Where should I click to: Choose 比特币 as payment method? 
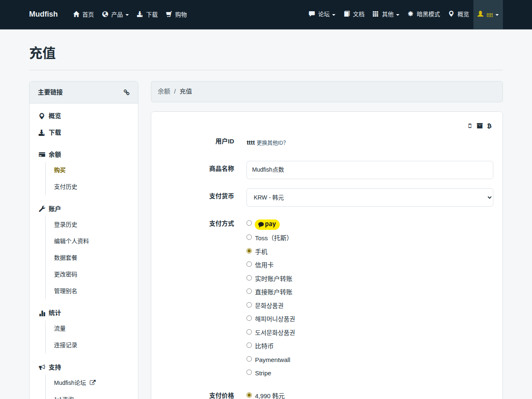[249, 345]
